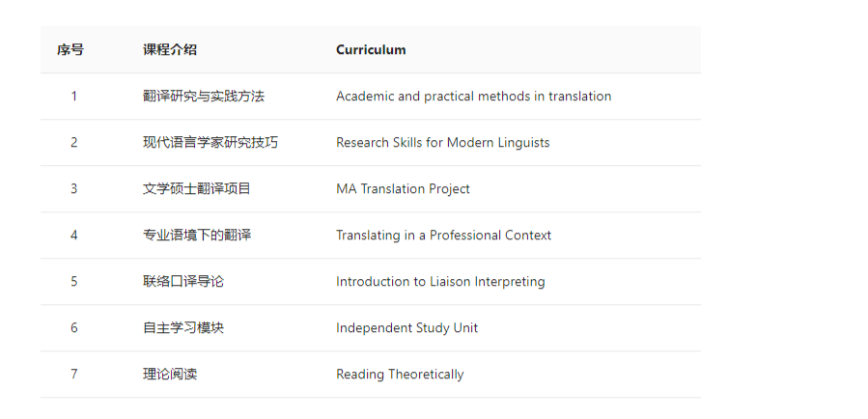Click row number 4 in 序号 column
This screenshot has width=868, height=419.
tap(74, 236)
